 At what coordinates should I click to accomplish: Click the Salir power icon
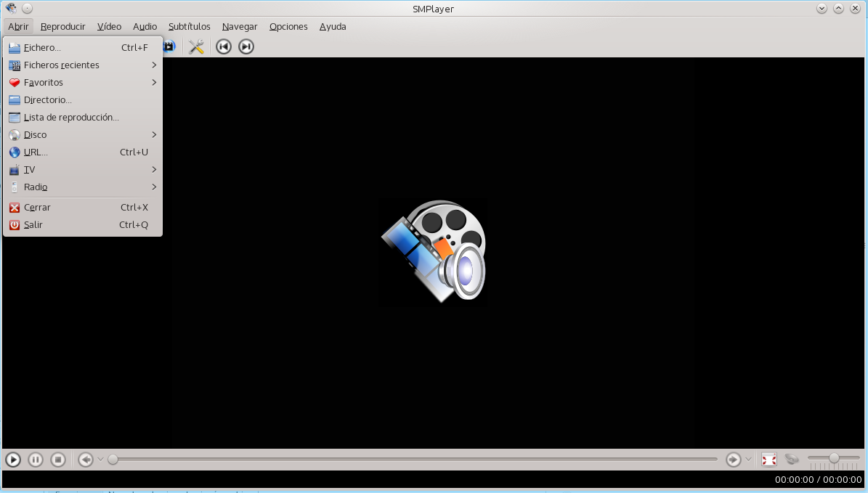coord(15,225)
